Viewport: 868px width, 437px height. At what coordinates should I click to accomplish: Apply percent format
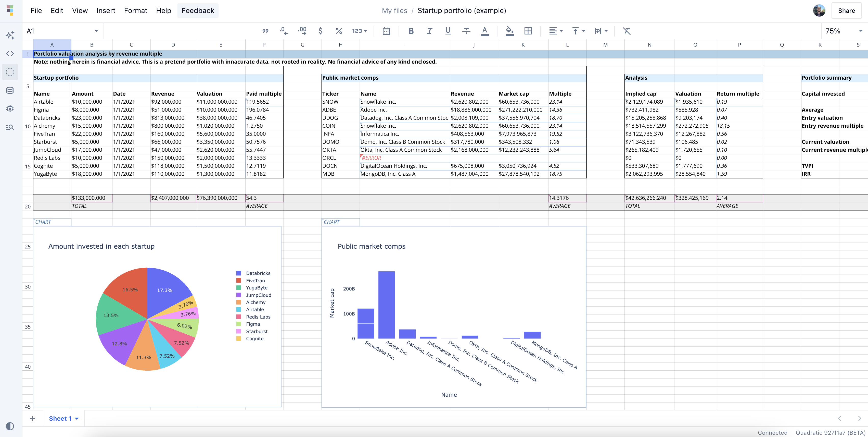tap(339, 31)
